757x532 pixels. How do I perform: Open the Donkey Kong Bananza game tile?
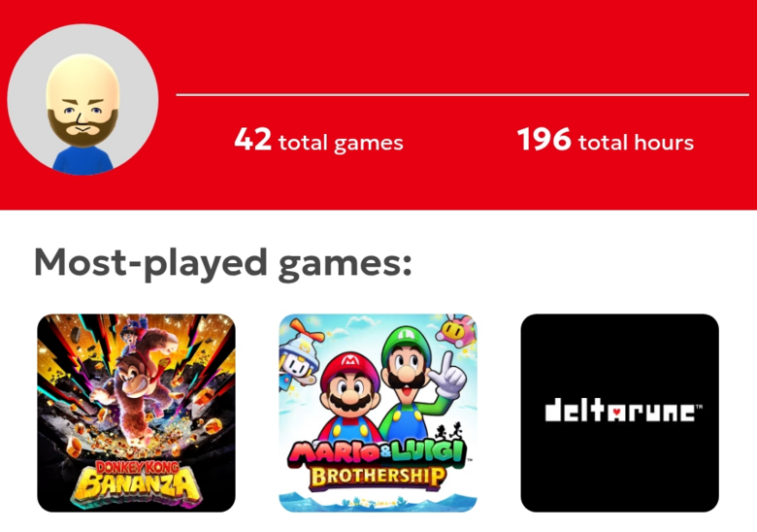click(x=136, y=413)
